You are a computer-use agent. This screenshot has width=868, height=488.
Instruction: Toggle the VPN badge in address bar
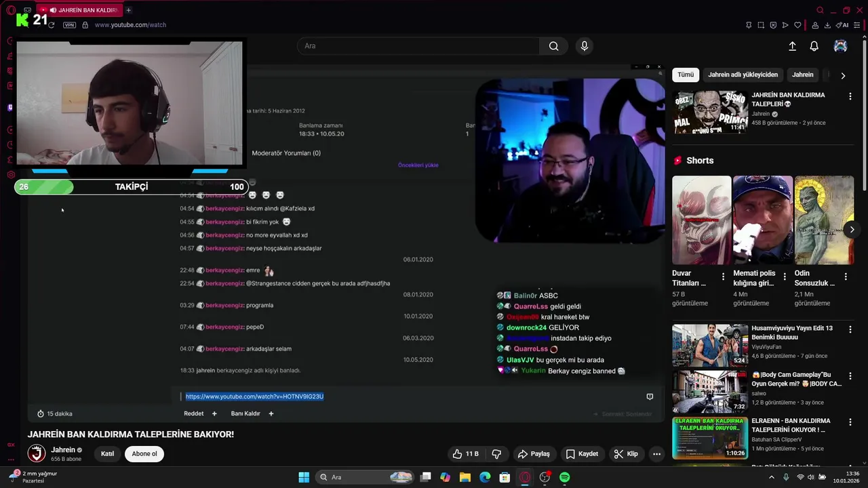(69, 25)
